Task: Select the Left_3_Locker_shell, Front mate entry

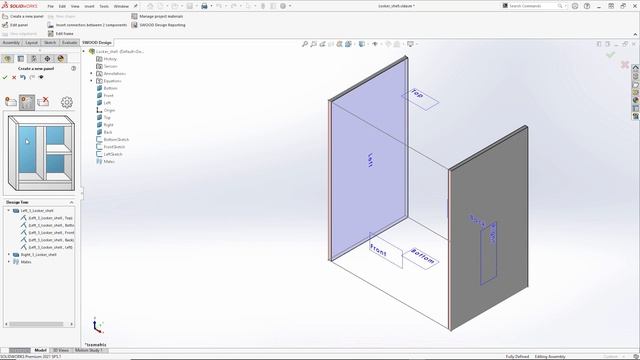Action: 47,233
